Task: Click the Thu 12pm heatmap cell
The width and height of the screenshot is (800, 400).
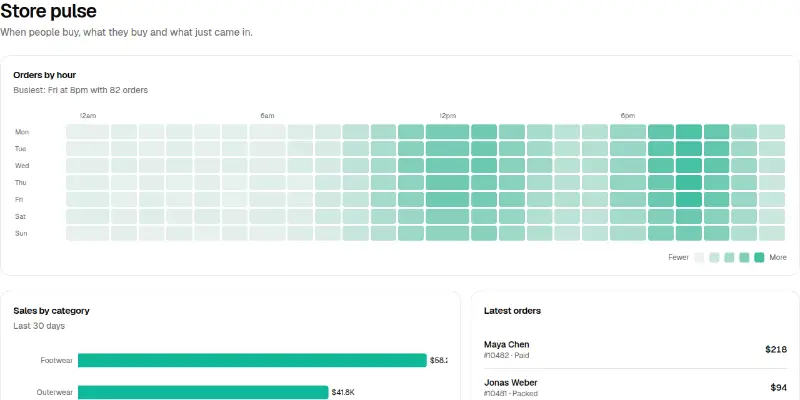Action: [447, 182]
